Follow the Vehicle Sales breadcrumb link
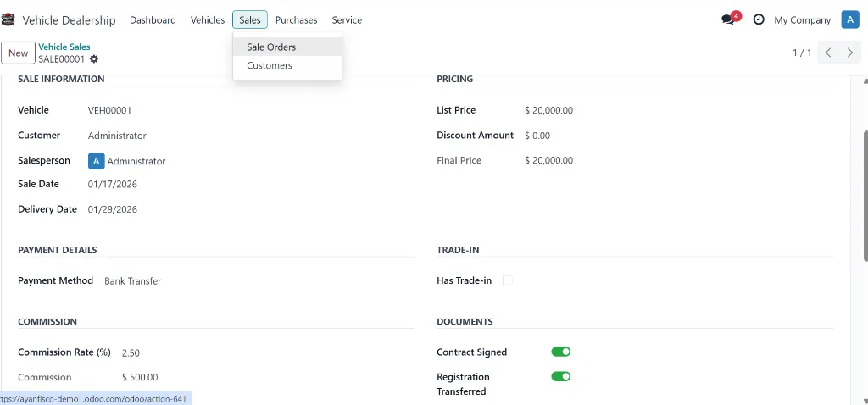 [x=64, y=47]
